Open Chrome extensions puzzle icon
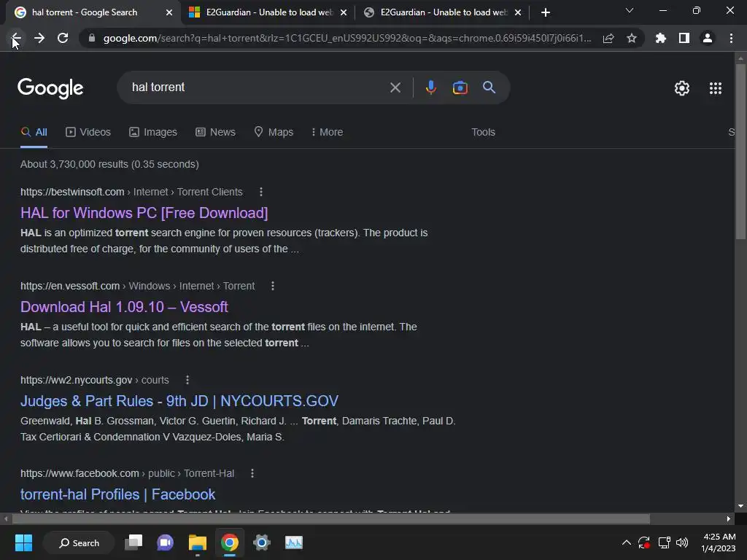 [x=661, y=38]
